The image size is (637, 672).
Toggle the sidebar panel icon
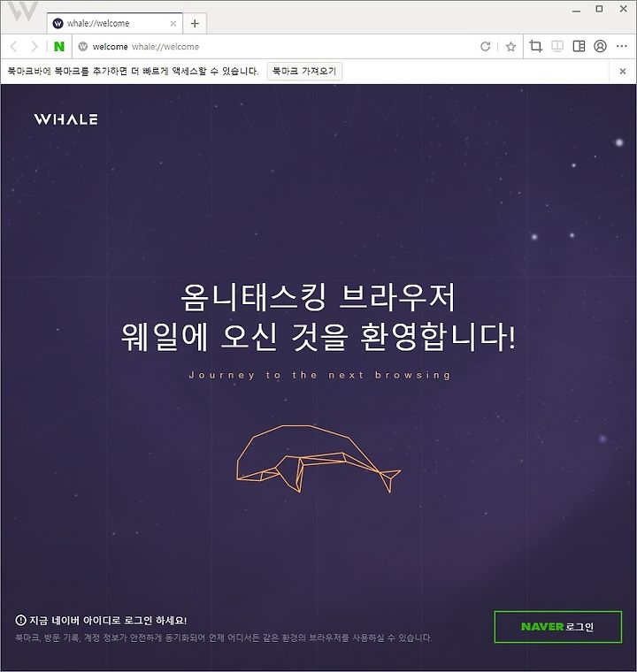point(579,46)
